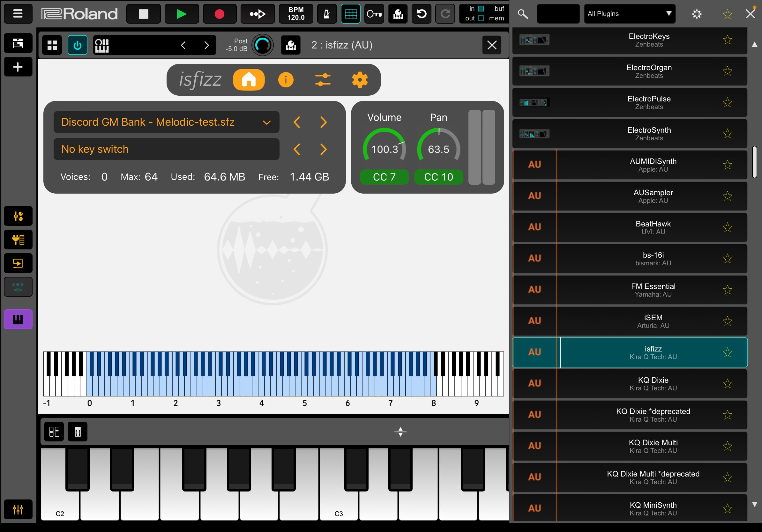Open the hamburger main menu
Image resolution: width=762 pixels, height=532 pixels.
[18, 14]
